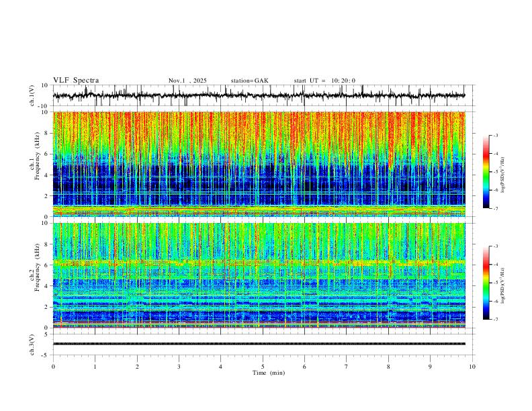Click the ch.3 flat black trace
This screenshot has width=532, height=411.
[x=259, y=344]
